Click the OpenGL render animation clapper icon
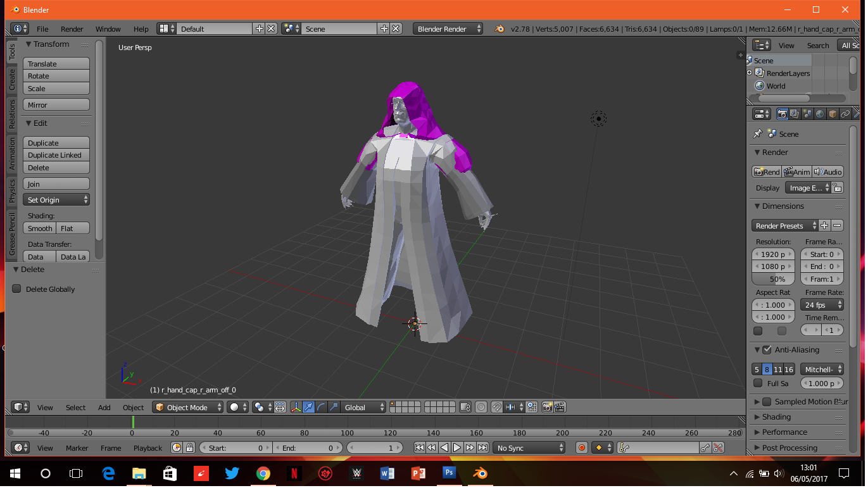The image size is (868, 488). click(x=559, y=408)
